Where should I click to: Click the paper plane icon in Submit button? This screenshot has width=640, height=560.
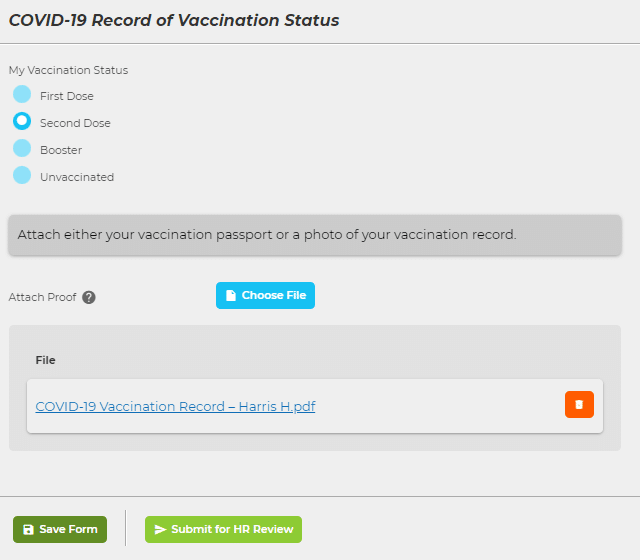coord(160,530)
